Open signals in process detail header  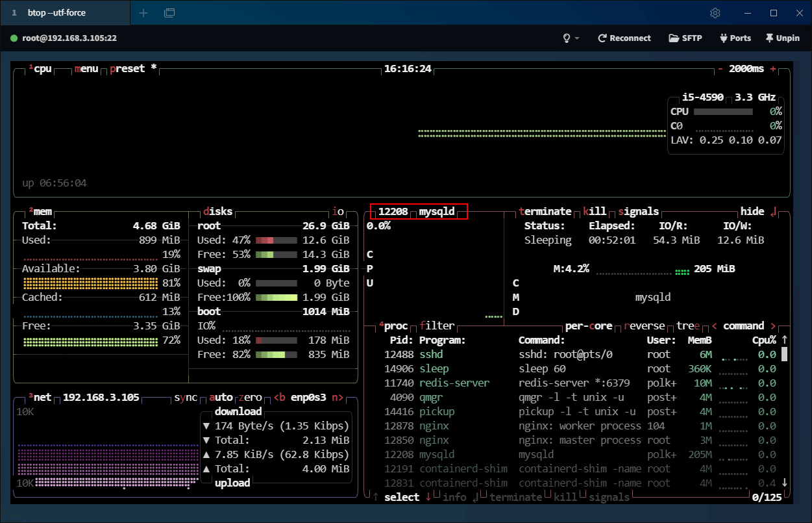tap(639, 212)
